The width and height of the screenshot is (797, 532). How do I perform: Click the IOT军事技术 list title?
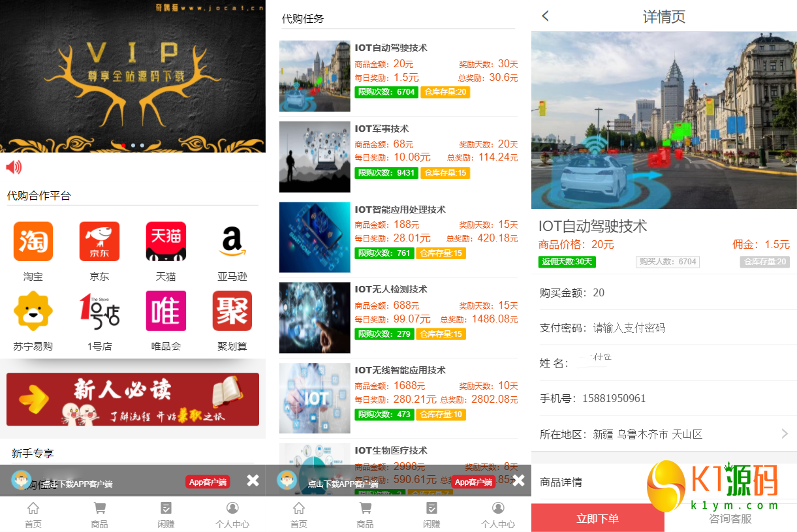click(x=382, y=129)
